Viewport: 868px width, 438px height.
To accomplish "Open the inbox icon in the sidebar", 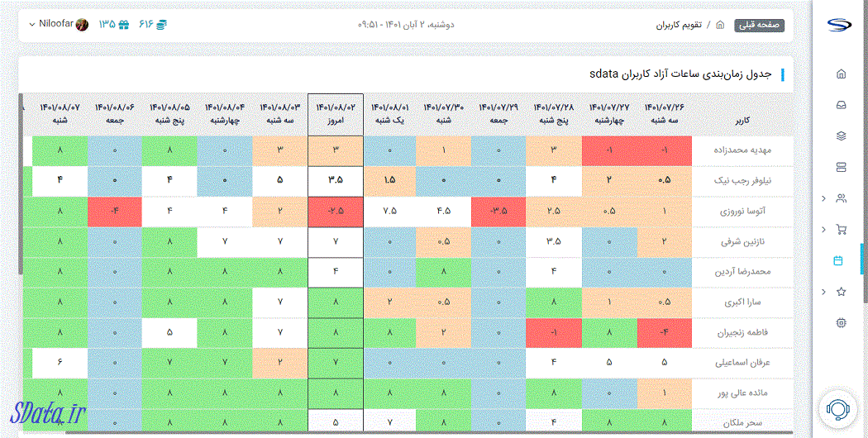I will click(x=841, y=105).
